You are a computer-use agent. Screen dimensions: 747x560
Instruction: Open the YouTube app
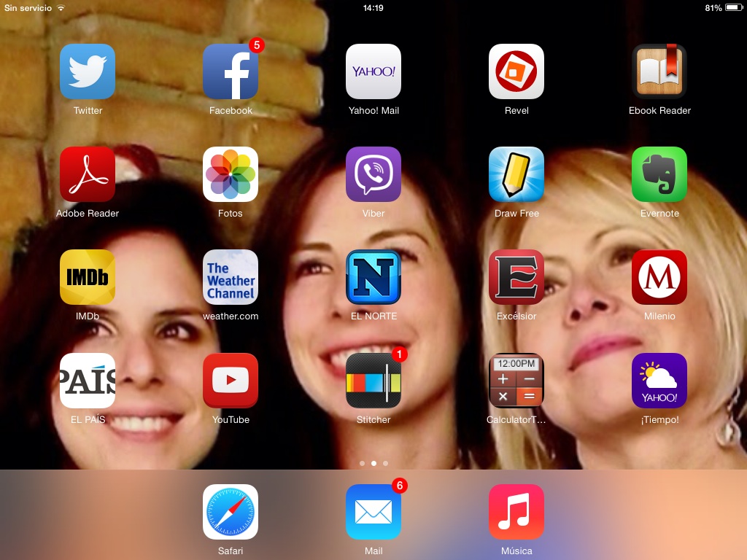(x=231, y=381)
